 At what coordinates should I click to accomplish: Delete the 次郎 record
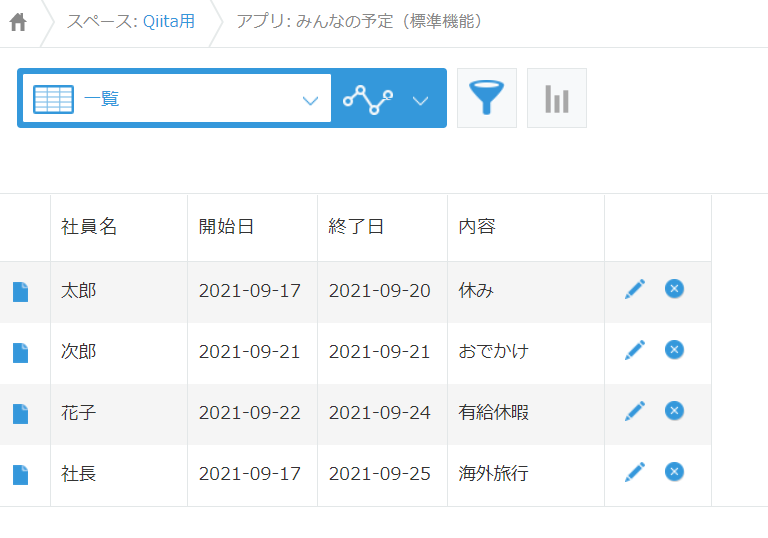point(674,350)
